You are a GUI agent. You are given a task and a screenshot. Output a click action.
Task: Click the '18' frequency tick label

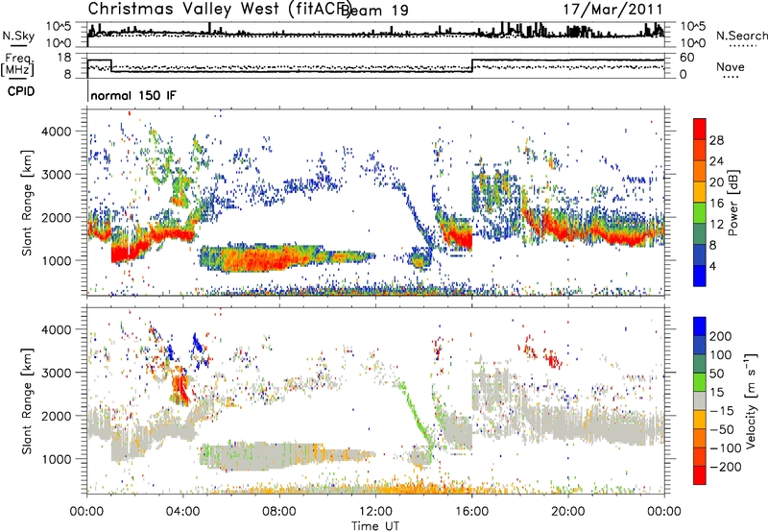pyautogui.click(x=64, y=58)
